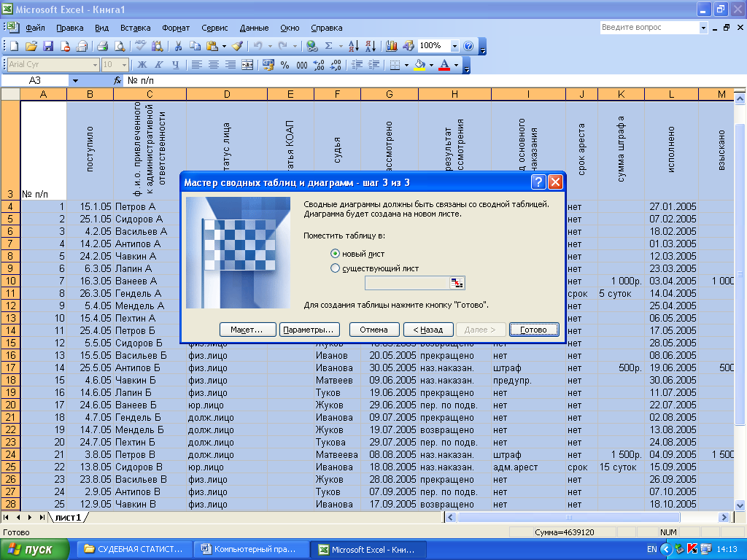Viewport: 747px width, 560px height.
Task: Activate the Format Painter brush
Action: pyautogui.click(x=237, y=46)
